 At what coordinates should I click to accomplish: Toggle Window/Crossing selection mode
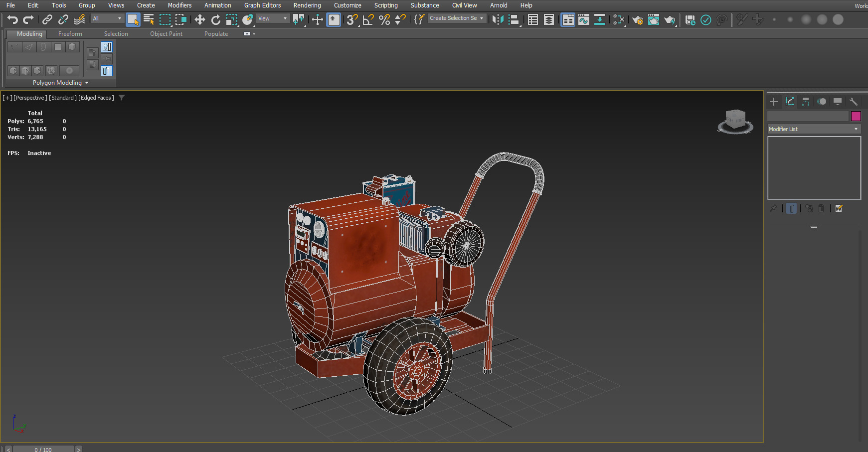[180, 19]
